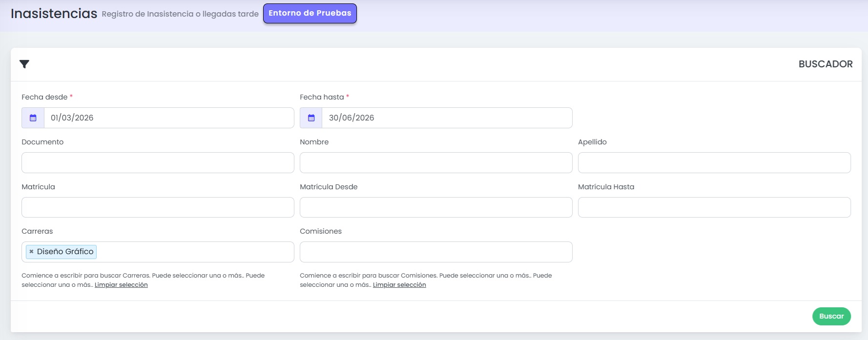Click the Documento input field
Viewport: 868px width, 340px height.
[x=158, y=162]
